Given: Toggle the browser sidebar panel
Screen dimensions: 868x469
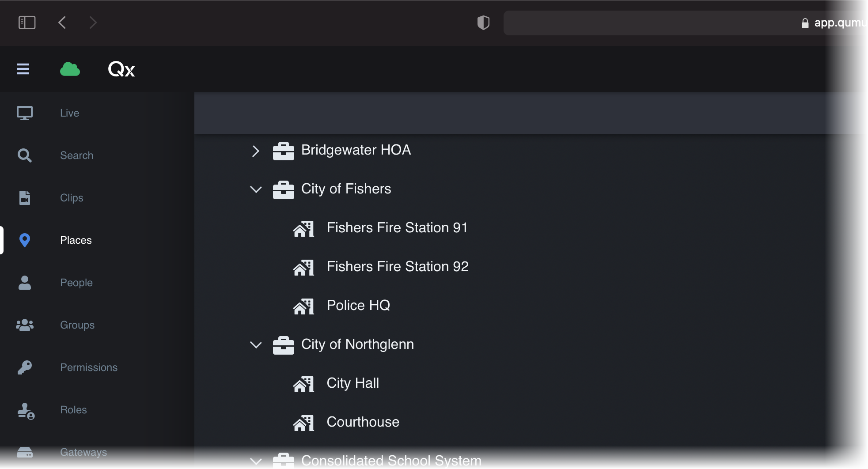Looking at the screenshot, I should point(27,23).
